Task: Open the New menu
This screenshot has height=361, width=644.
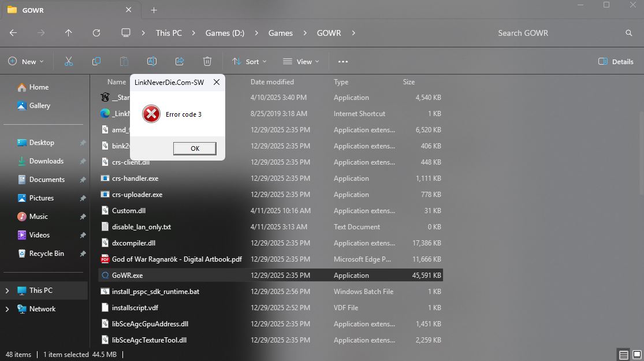Action: 25,61
